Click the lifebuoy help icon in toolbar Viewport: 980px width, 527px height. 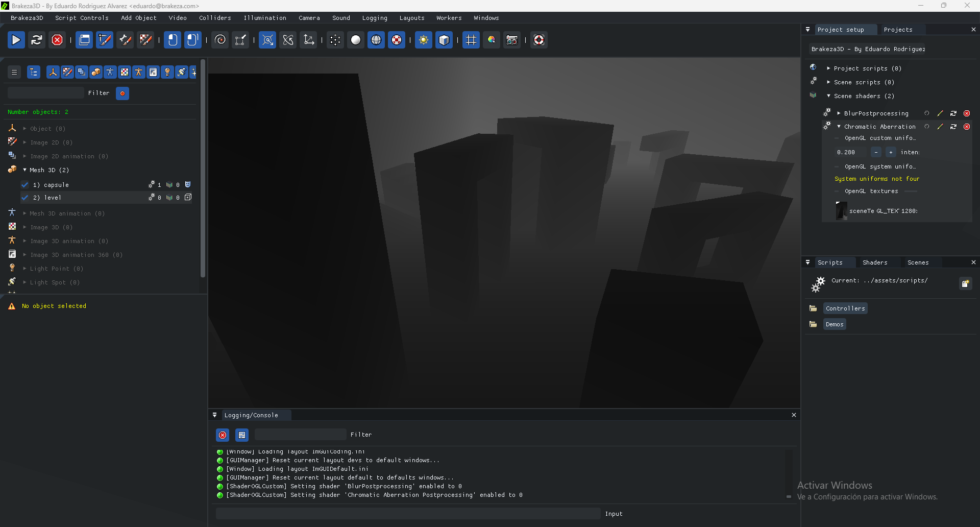538,40
